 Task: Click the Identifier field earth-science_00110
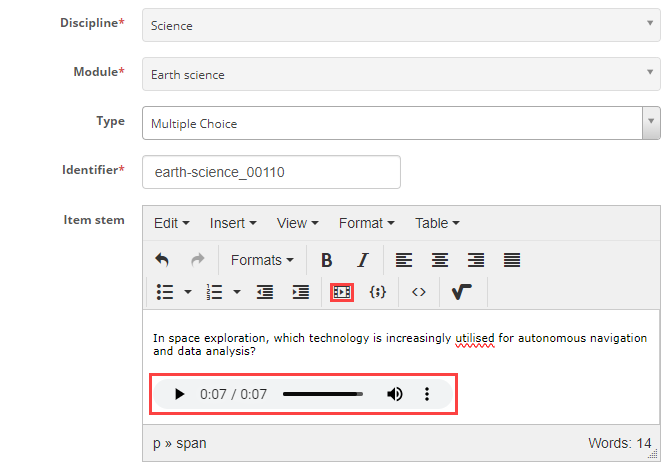click(x=271, y=172)
